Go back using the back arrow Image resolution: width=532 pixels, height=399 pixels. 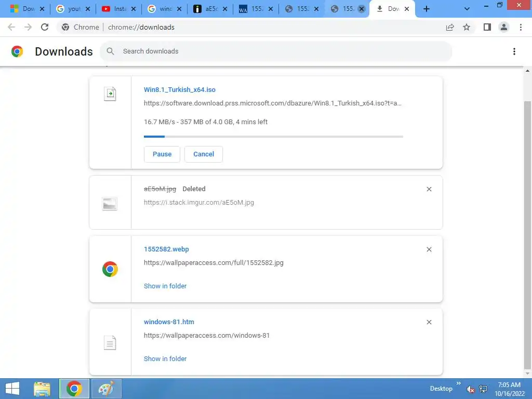click(11, 27)
